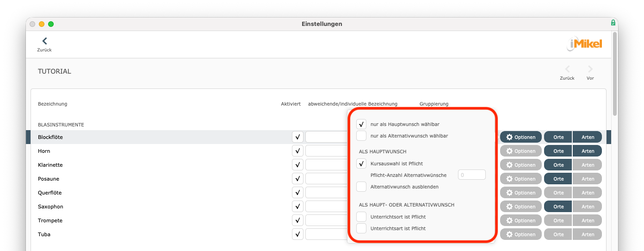Image resolution: width=644 pixels, height=251 pixels.
Task: Open Optionen for Trompete
Action: click(521, 220)
